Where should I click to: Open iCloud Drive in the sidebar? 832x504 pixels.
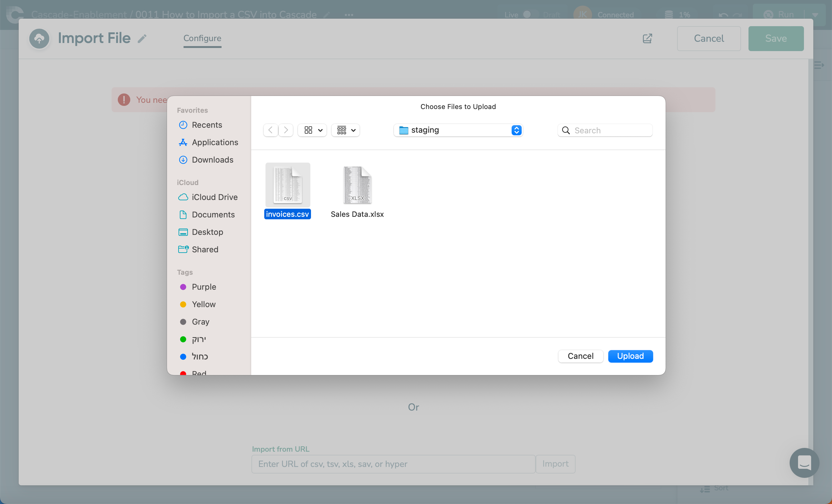click(214, 197)
